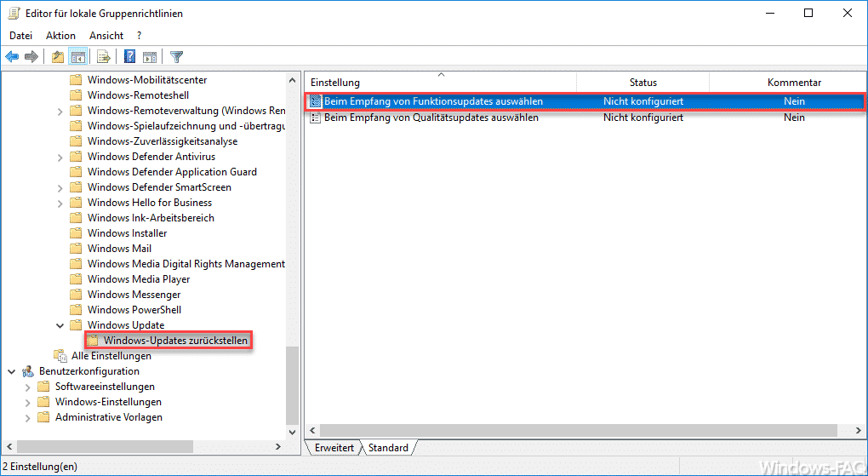Click the Benutzerkonfiguration user icon
The image size is (868, 476).
[28, 371]
